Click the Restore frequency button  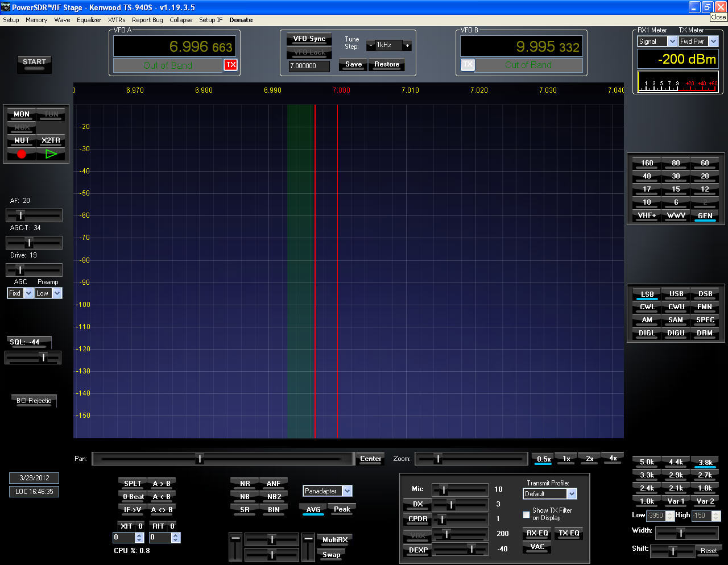387,65
